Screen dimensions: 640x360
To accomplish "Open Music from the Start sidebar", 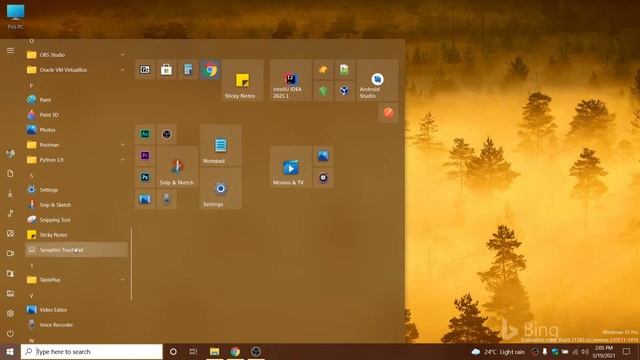I will [x=10, y=213].
